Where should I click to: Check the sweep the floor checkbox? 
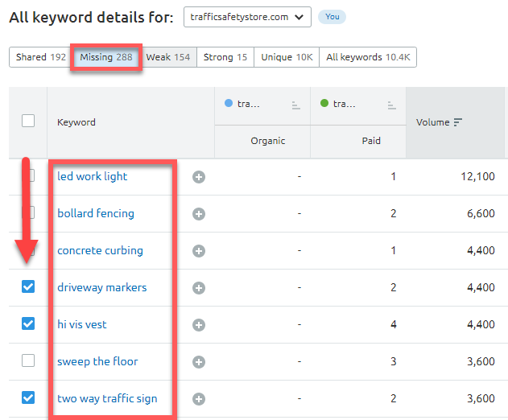point(28,360)
